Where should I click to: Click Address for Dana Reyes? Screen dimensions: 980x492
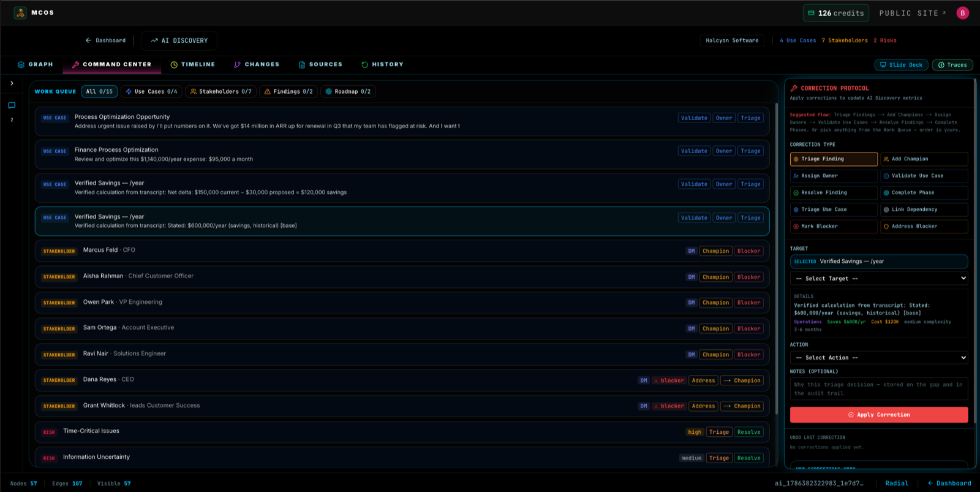[x=703, y=380]
